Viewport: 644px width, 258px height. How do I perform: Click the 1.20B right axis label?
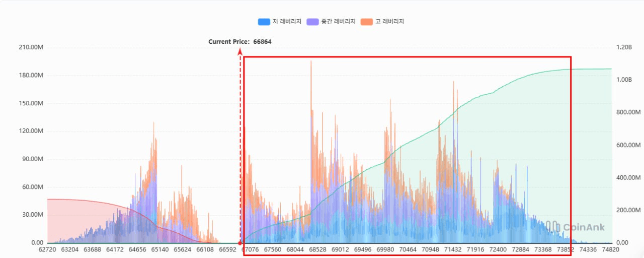coord(624,47)
